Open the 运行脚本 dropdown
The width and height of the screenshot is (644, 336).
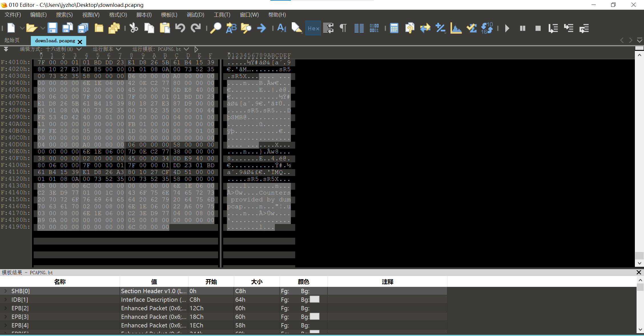tap(118, 49)
